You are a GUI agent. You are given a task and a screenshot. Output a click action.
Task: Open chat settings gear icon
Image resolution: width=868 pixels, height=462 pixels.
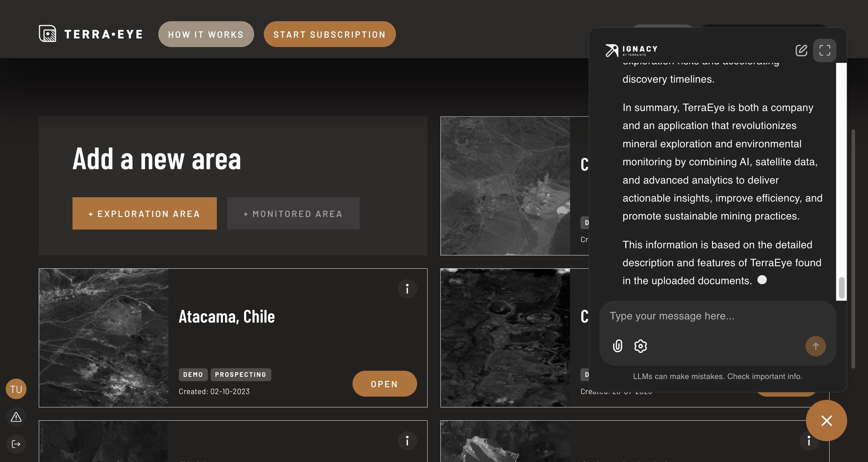[640, 346]
